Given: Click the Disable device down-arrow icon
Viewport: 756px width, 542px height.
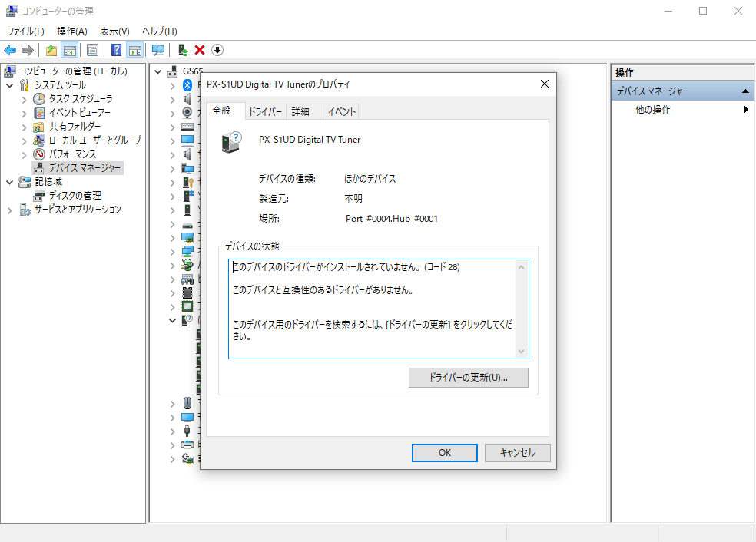Looking at the screenshot, I should tap(217, 50).
